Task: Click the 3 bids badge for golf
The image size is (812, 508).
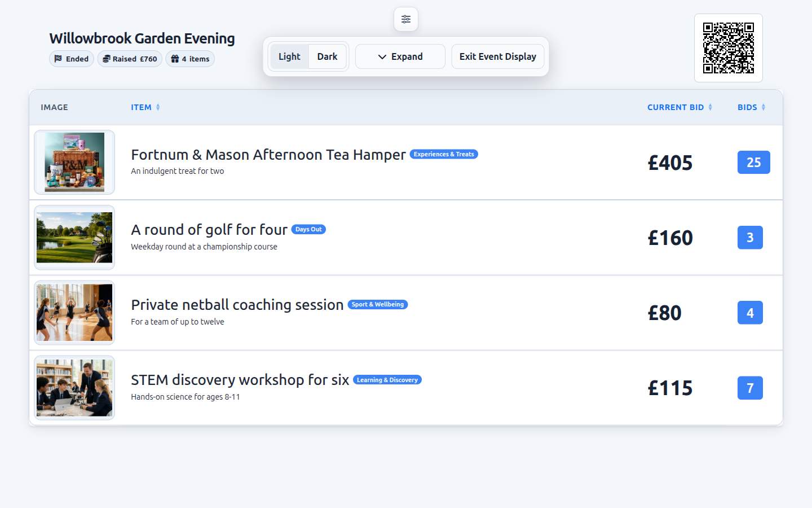Action: [750, 238]
